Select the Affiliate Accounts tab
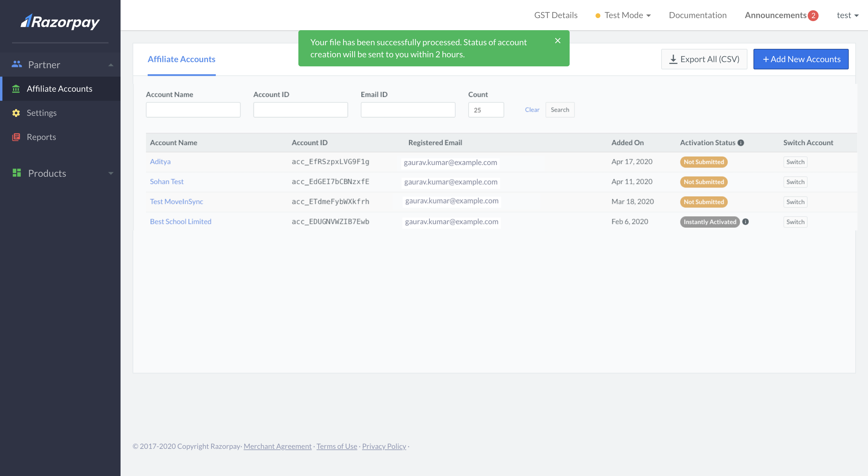 [x=181, y=59]
